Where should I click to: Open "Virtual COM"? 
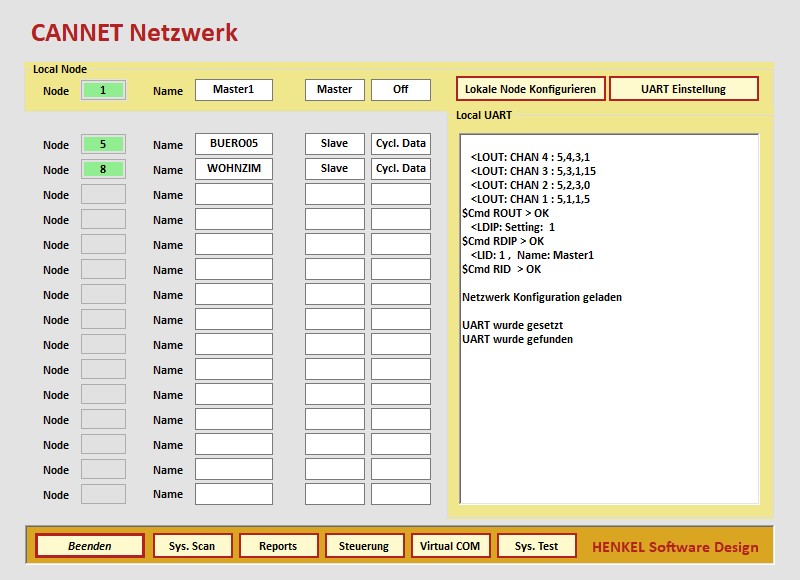450,546
